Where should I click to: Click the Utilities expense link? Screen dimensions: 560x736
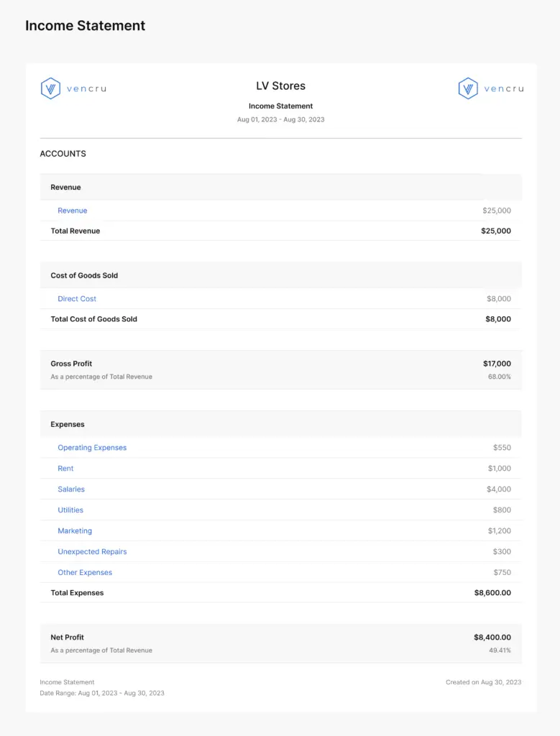point(70,510)
